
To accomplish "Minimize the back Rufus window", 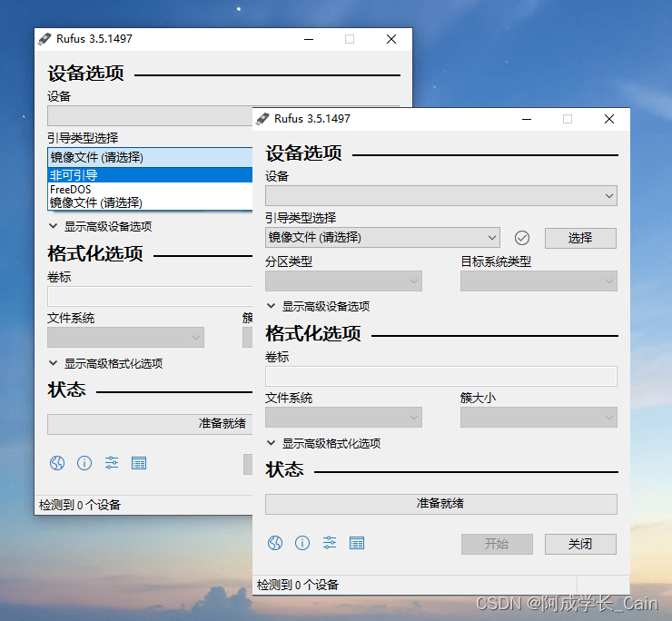I will 309,39.
